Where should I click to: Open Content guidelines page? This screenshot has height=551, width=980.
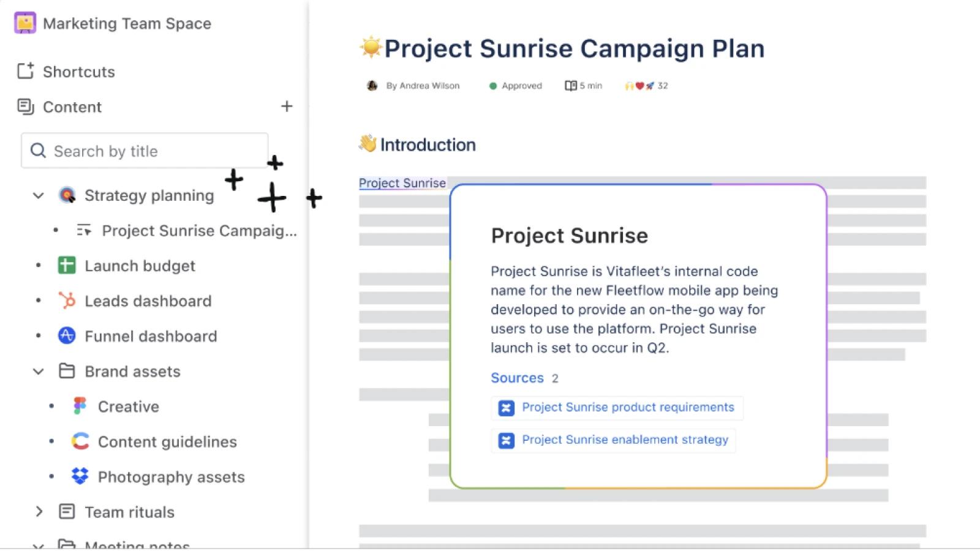(167, 442)
